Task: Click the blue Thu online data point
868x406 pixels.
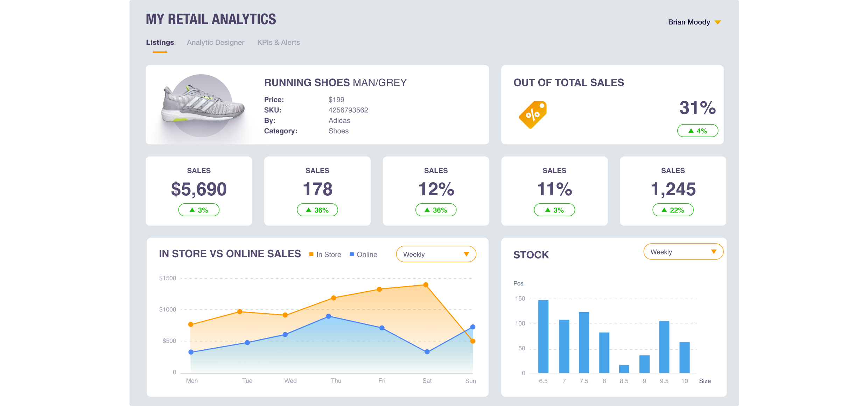Action: click(329, 316)
